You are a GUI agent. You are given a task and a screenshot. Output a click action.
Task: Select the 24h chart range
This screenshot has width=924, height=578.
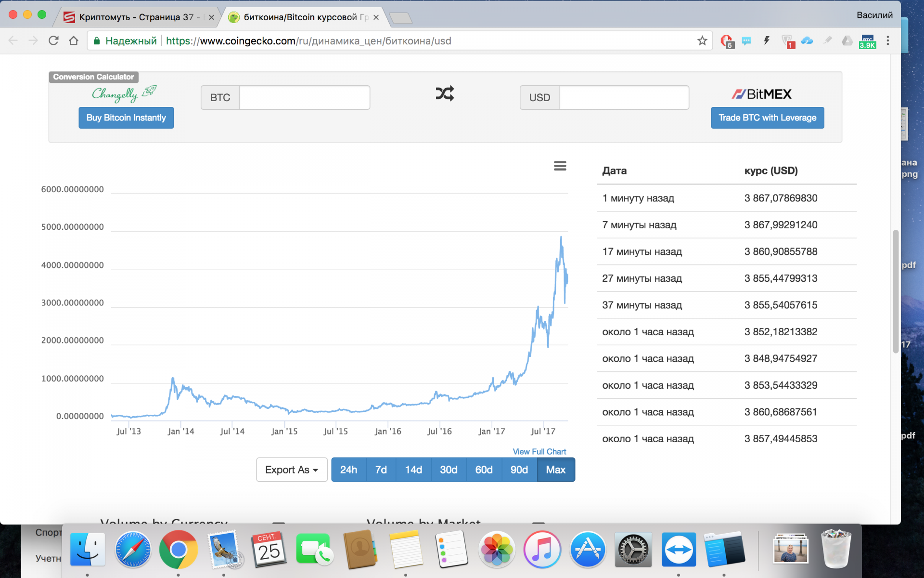point(348,470)
